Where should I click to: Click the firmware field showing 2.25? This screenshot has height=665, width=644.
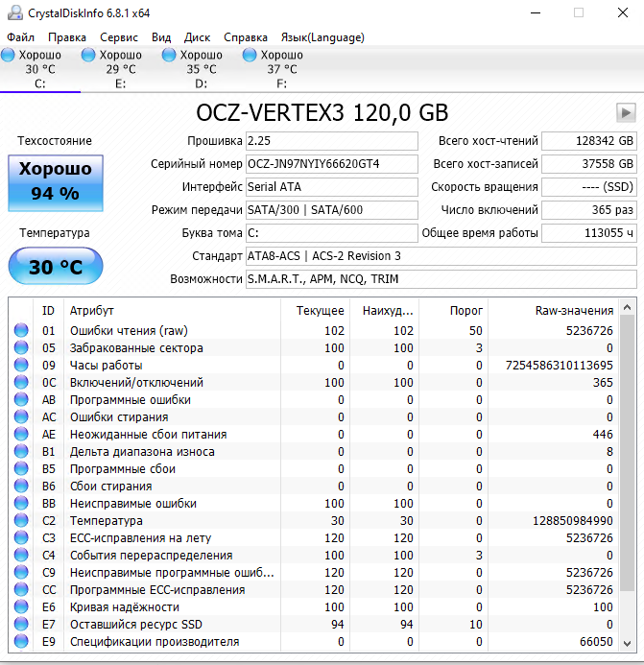point(332,141)
